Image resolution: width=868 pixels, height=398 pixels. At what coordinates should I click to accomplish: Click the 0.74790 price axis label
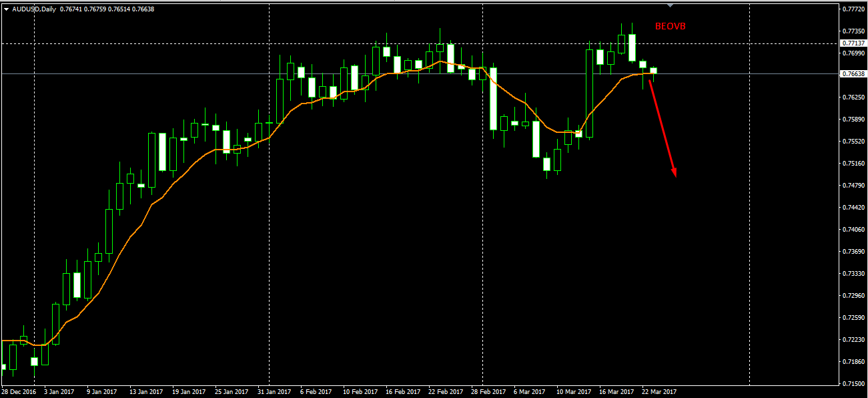coord(854,186)
